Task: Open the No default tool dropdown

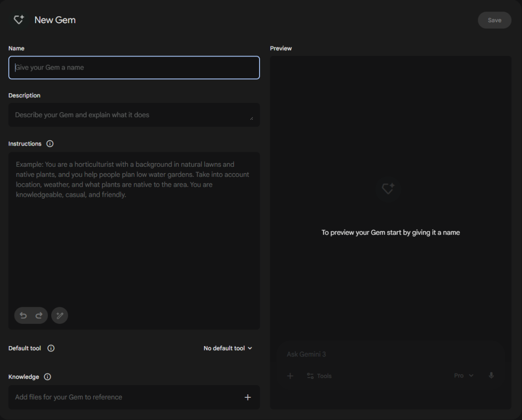Action: pos(228,348)
